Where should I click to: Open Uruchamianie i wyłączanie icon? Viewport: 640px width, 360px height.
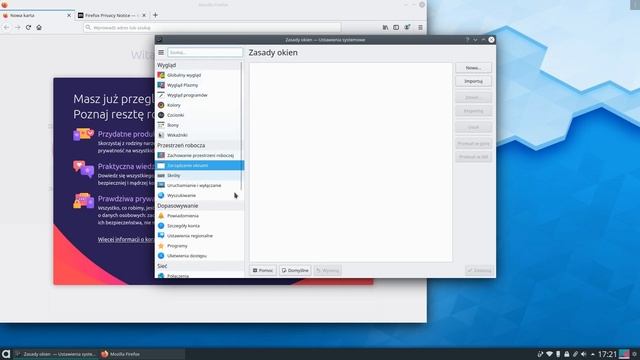(x=161, y=185)
